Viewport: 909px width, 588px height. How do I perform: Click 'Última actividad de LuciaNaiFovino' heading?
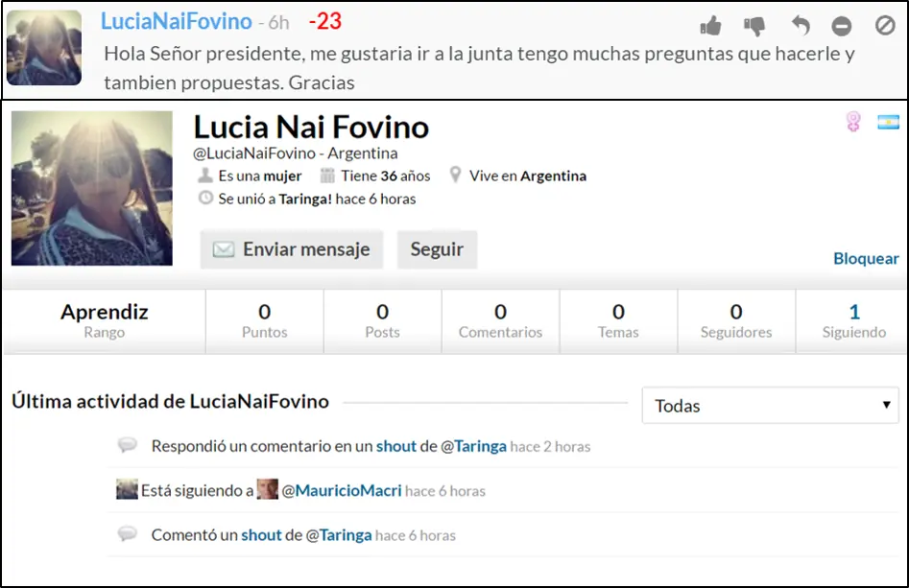171,402
